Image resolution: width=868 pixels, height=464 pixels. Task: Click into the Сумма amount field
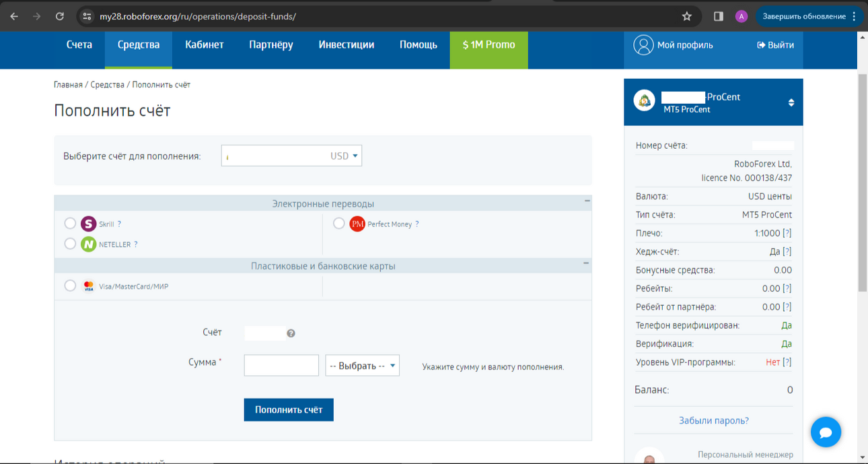pos(281,365)
